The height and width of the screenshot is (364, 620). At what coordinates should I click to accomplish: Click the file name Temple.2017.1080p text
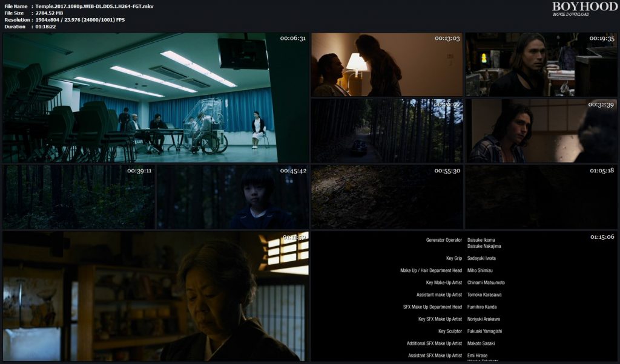94,6
